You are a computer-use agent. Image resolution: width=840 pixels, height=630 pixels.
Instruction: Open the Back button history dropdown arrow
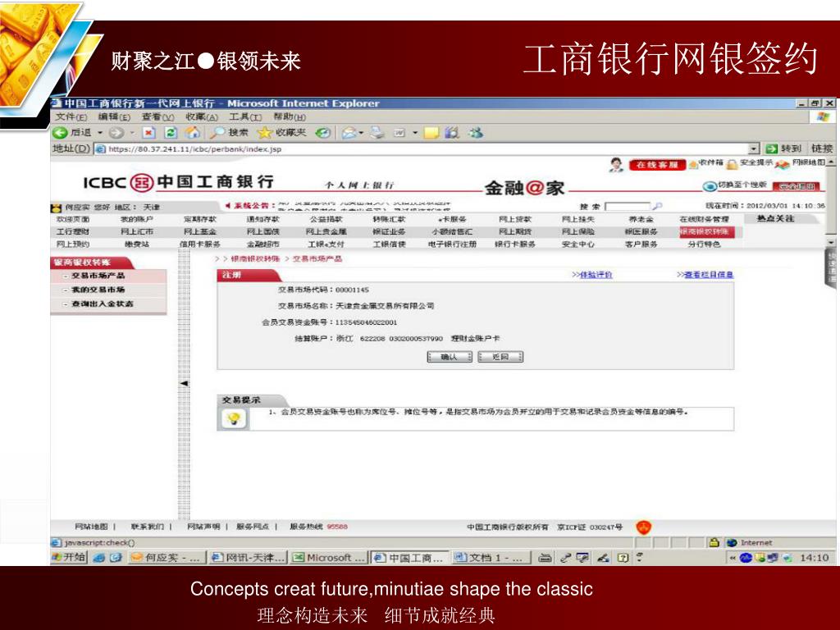coord(99,133)
